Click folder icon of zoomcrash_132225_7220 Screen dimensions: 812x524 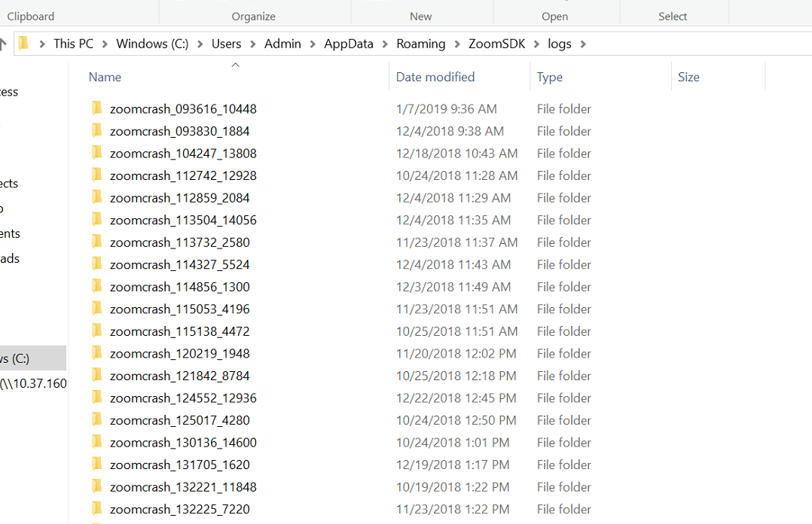coord(97,509)
